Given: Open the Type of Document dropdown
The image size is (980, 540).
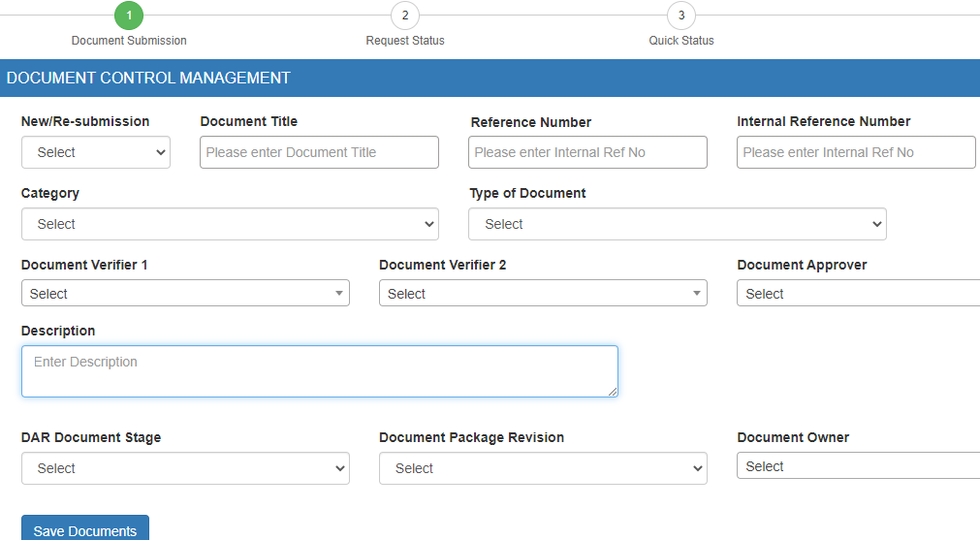Looking at the screenshot, I should coord(677,224).
